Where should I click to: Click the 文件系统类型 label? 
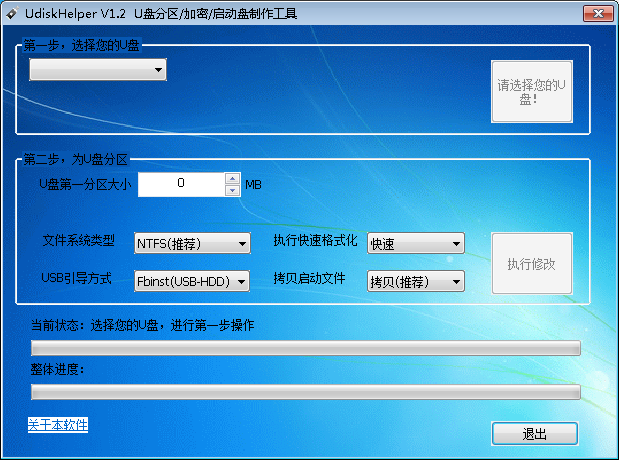79,240
